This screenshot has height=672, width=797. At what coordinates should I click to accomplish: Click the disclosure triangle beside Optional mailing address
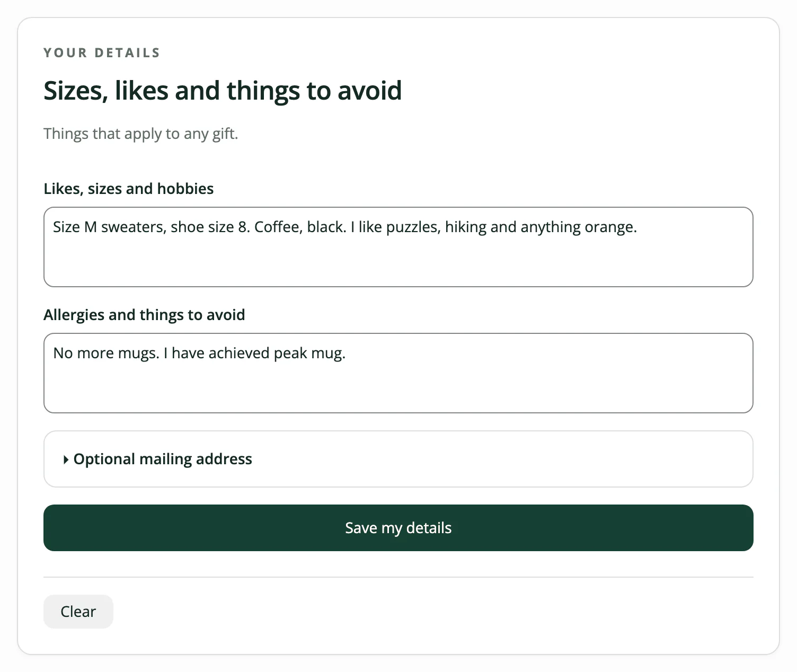click(66, 459)
